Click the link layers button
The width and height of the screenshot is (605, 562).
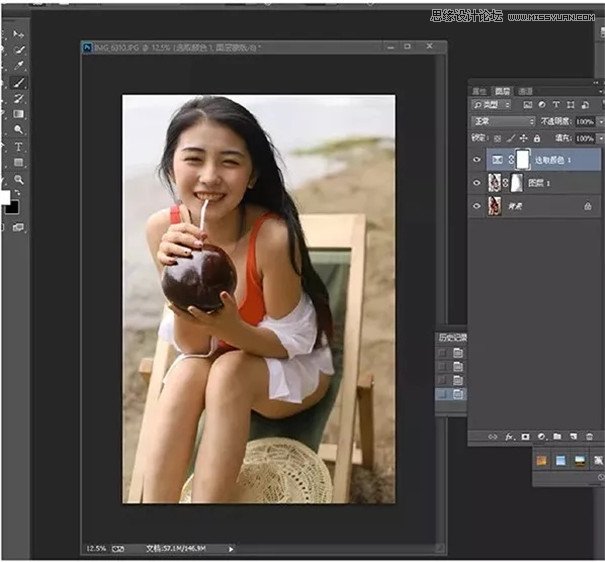tap(493, 437)
